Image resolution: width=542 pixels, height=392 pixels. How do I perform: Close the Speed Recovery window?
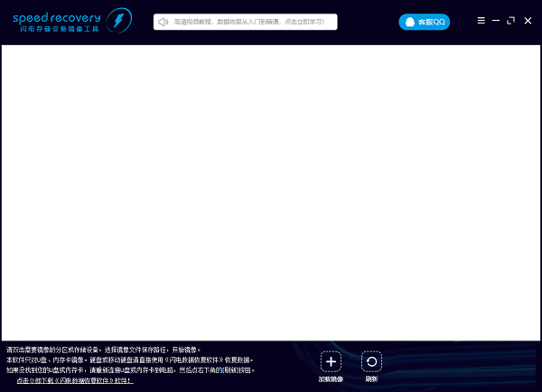click(x=528, y=21)
